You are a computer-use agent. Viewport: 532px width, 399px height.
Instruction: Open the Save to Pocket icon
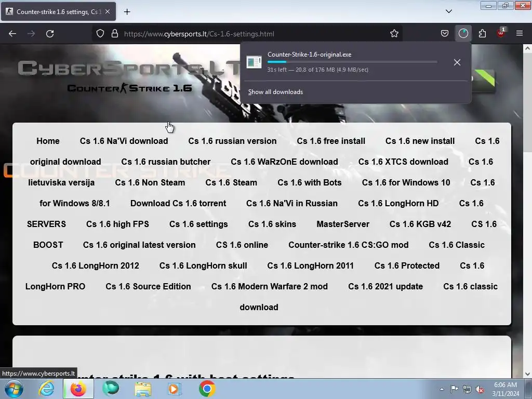pyautogui.click(x=445, y=34)
